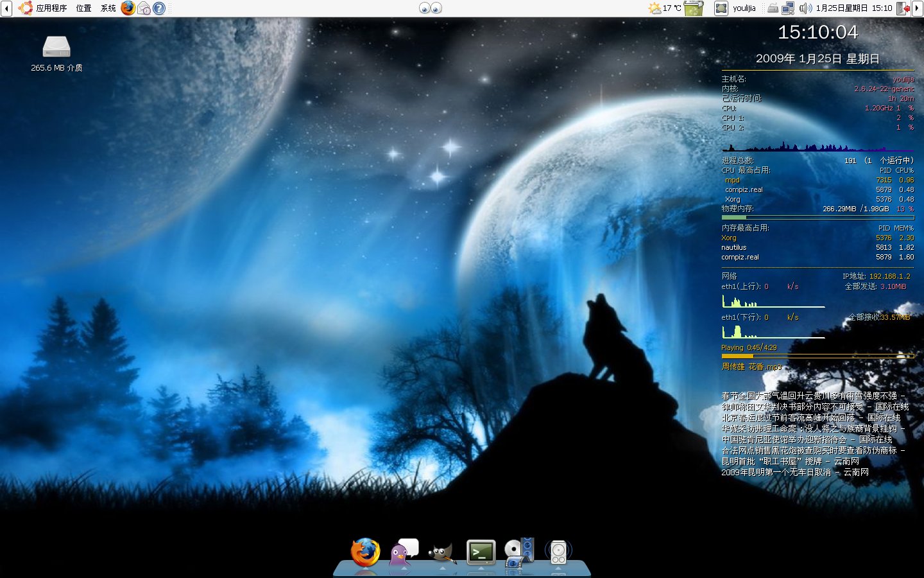
Task: Click the headline 2009年昆明第一个无车日取消
Action: point(776,472)
